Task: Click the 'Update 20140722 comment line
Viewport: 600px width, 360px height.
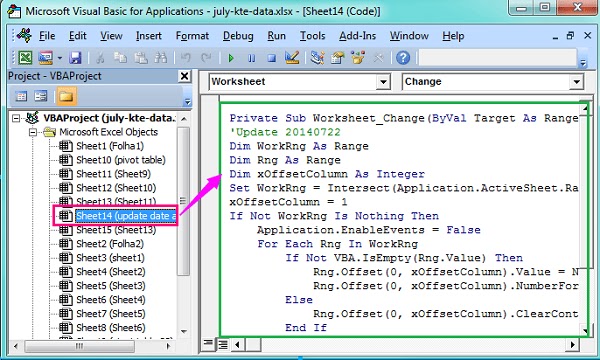Action: coord(285,132)
